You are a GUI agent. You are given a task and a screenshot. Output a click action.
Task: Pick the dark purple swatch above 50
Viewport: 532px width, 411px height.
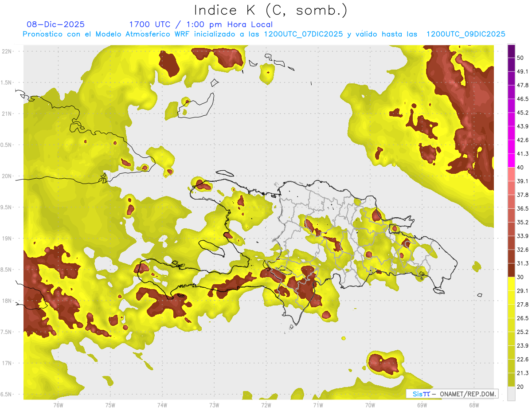[x=511, y=51]
